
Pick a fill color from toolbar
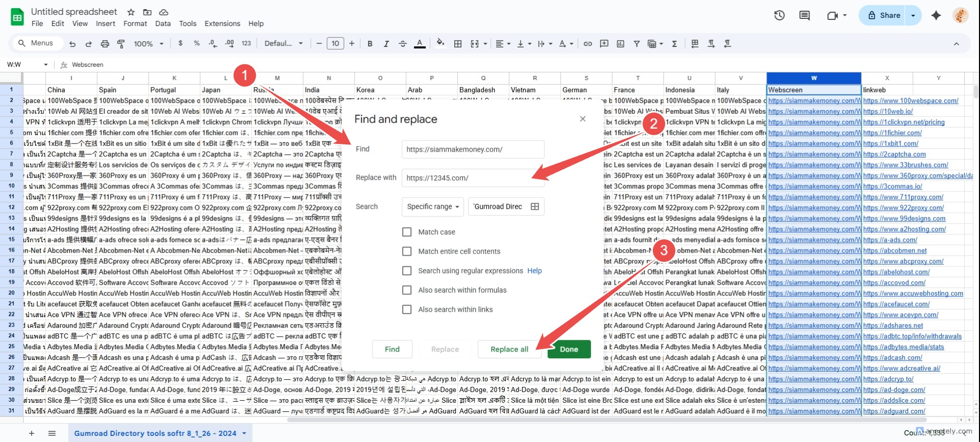coord(440,44)
